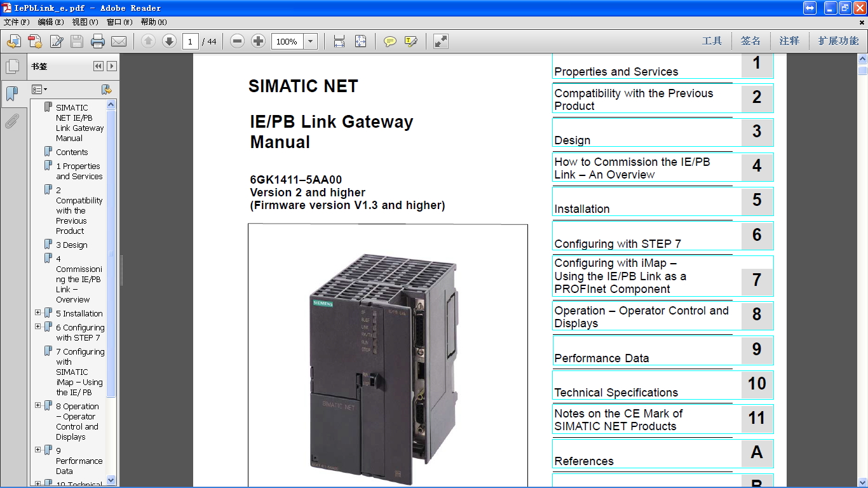Screen dimensions: 868x488
Task: Open the bookmarks panel icon in sidebar
Action: [12, 93]
